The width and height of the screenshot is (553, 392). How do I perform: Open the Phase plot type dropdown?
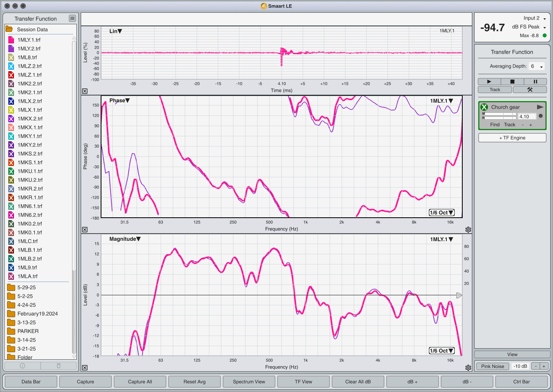pyautogui.click(x=120, y=101)
